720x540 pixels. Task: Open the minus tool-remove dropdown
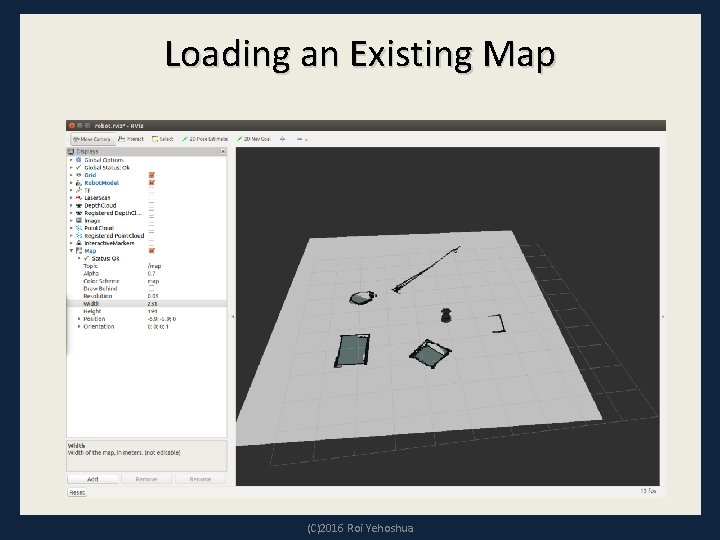pos(302,139)
